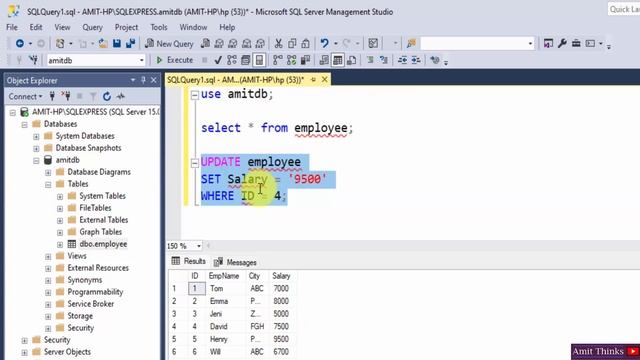Click the Open File folder icon
This screenshot has width=640, height=360.
103,43
